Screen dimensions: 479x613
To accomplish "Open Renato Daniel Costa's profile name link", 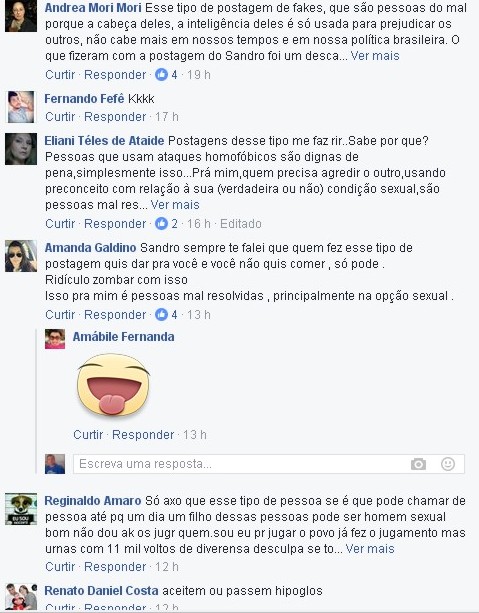I will tap(101, 591).
